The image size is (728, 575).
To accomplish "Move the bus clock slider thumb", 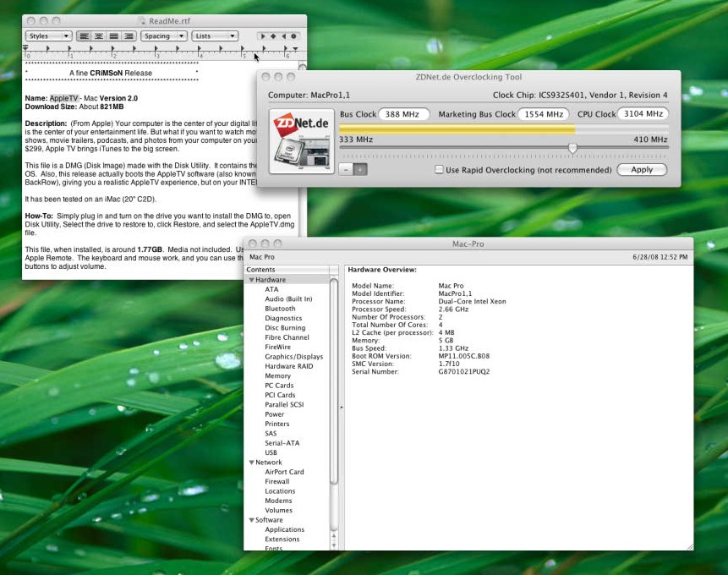I will pyautogui.click(x=572, y=148).
